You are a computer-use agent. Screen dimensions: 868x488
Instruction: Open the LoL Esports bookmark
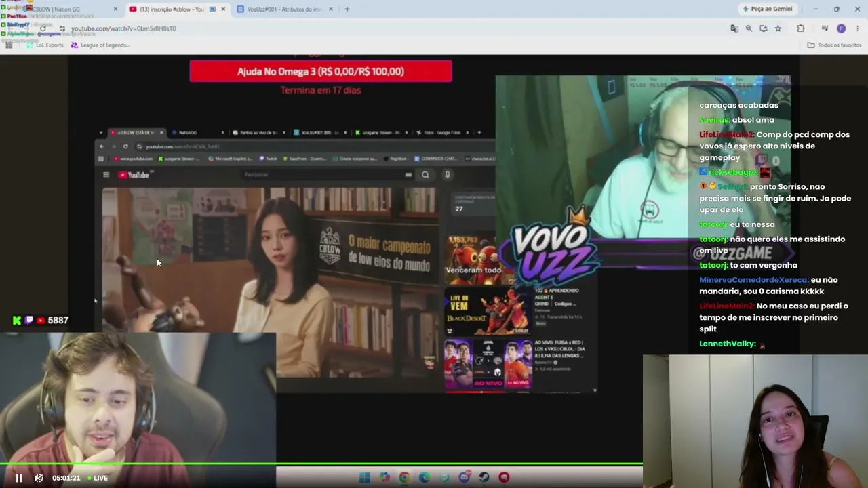(45, 45)
